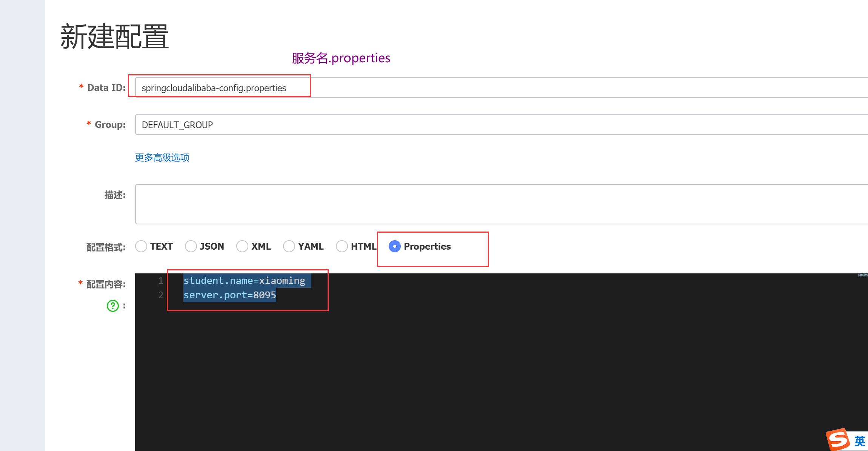
Task: Click the green help question mark icon
Action: pyautogui.click(x=113, y=306)
